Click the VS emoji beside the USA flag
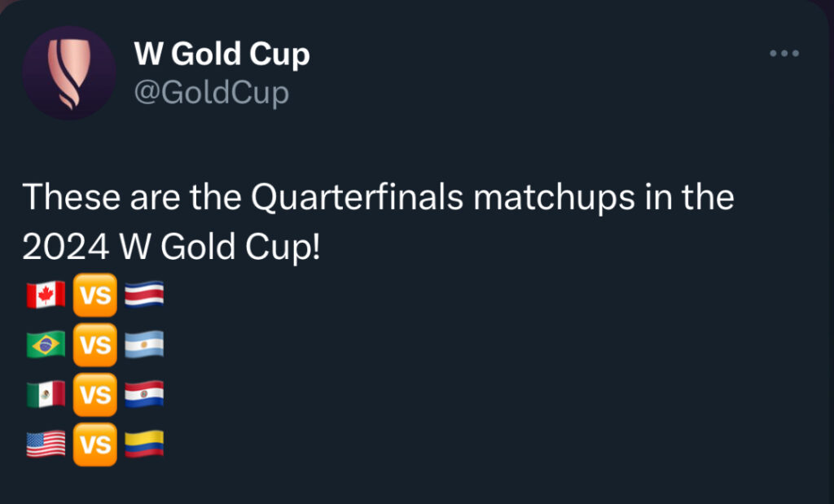Screen dimensions: 834x504 (x=95, y=445)
